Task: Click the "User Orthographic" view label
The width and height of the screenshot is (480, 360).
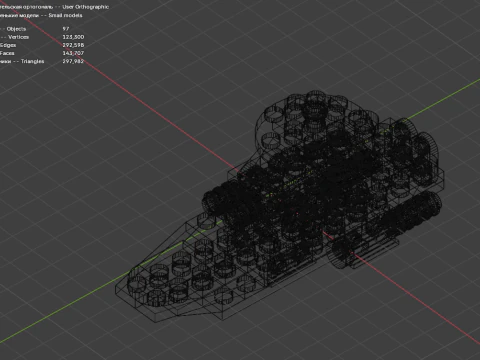Action: [x=85, y=7]
